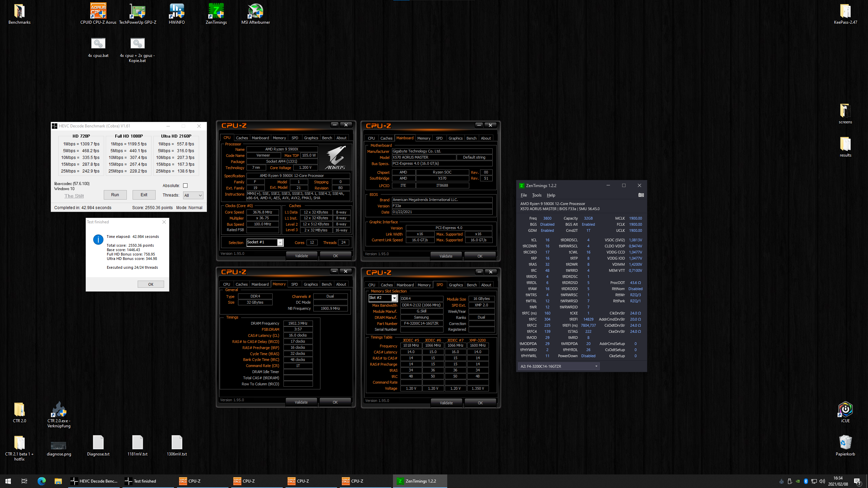The image size is (868, 488).
Task: Toggle the Absolute checkbox in HEVC benchmark
Action: (x=185, y=185)
